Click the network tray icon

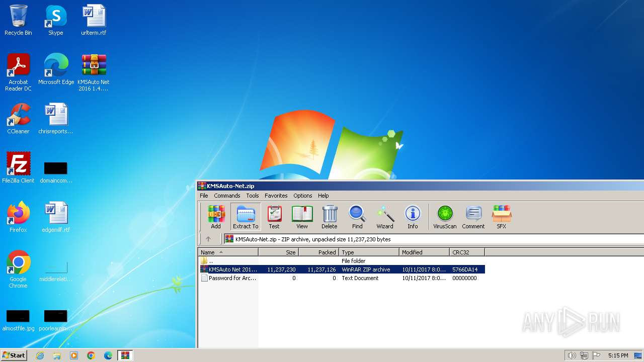click(x=584, y=355)
